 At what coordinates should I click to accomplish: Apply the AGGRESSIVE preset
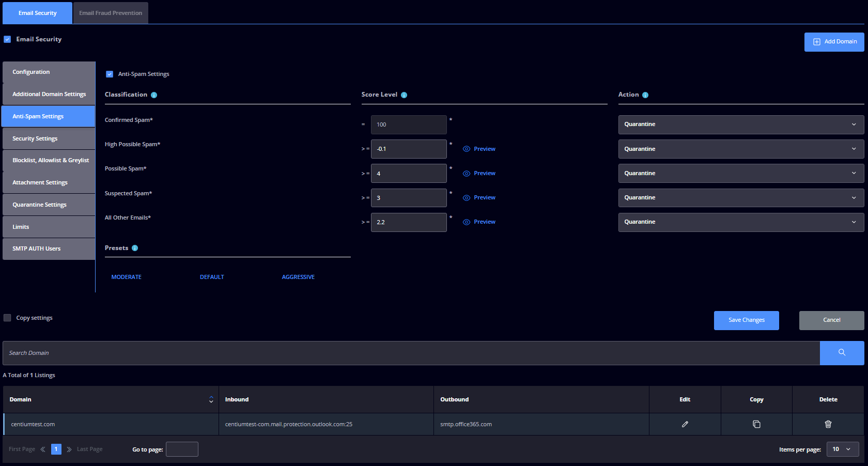pos(298,277)
